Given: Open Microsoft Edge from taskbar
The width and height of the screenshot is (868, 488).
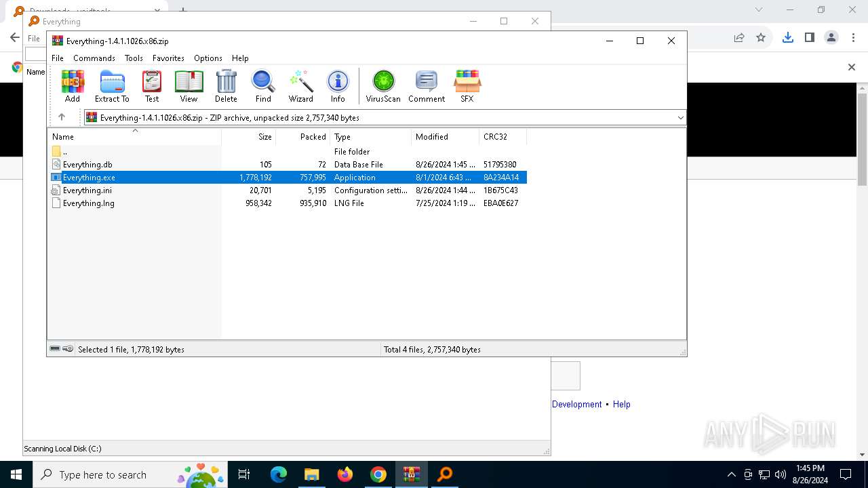Looking at the screenshot, I should [279, 474].
